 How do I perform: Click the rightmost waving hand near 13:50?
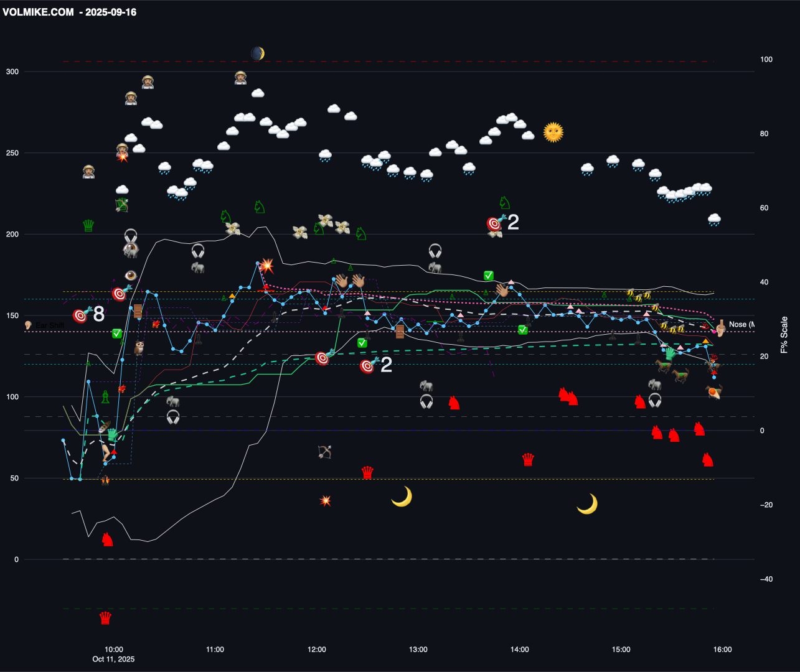[x=502, y=290]
